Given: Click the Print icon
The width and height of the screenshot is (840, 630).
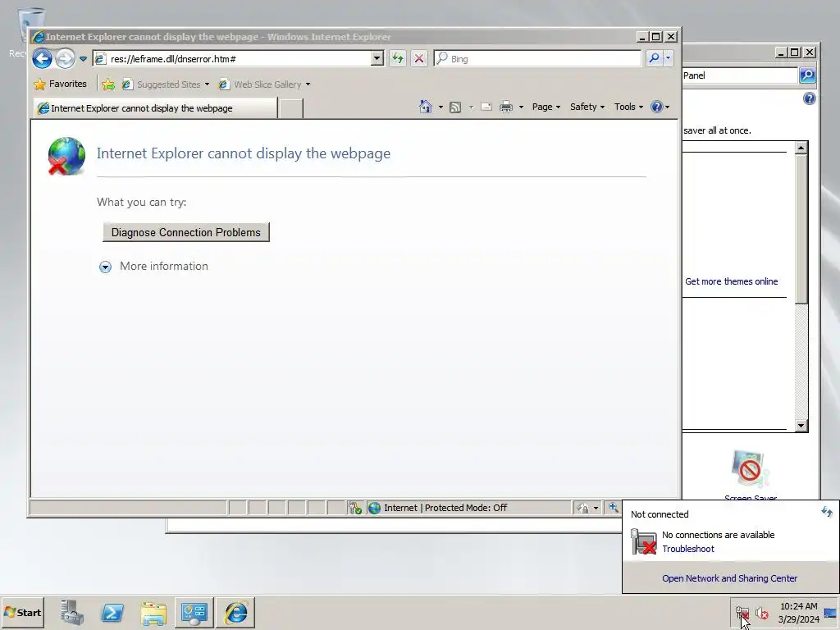Looking at the screenshot, I should (505, 107).
